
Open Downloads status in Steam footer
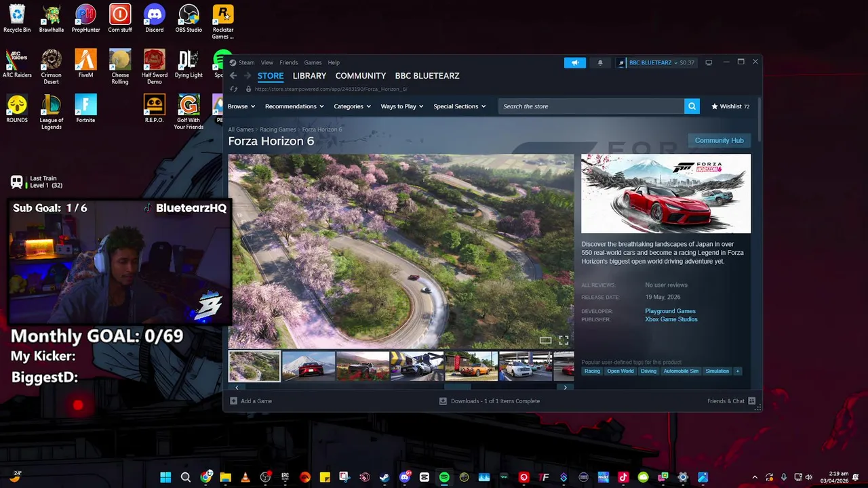point(490,401)
